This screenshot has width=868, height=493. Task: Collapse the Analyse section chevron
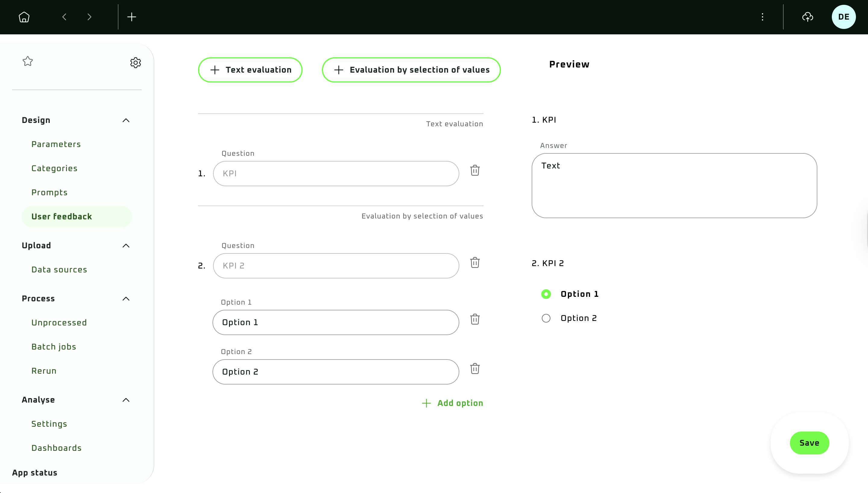[x=126, y=400]
